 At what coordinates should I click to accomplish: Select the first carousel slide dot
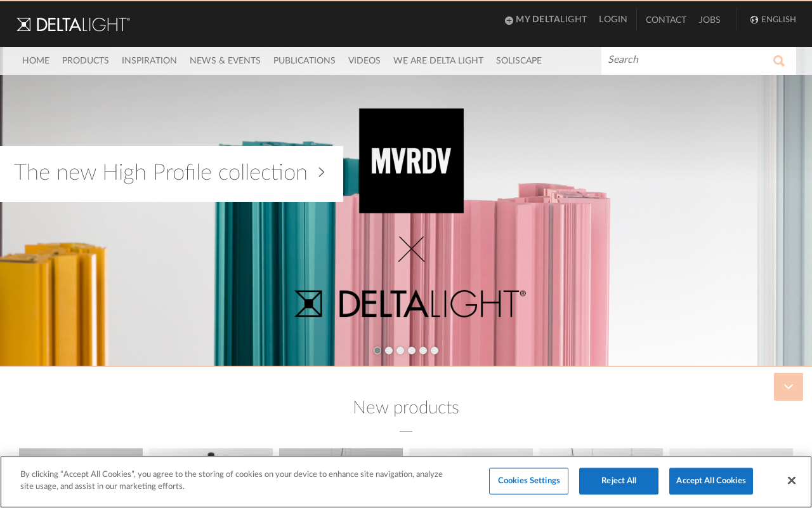coord(377,351)
